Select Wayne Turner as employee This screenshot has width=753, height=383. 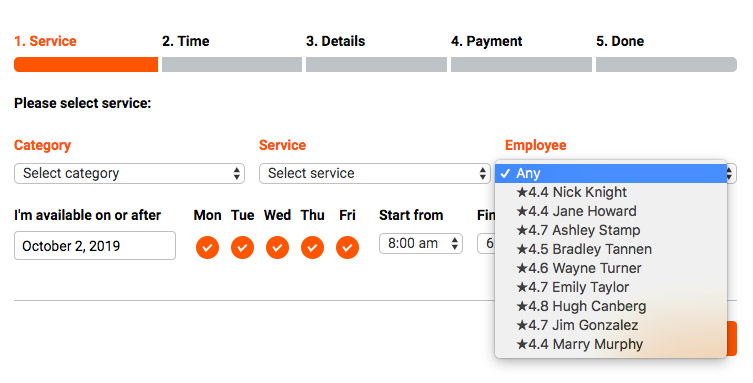click(611, 268)
